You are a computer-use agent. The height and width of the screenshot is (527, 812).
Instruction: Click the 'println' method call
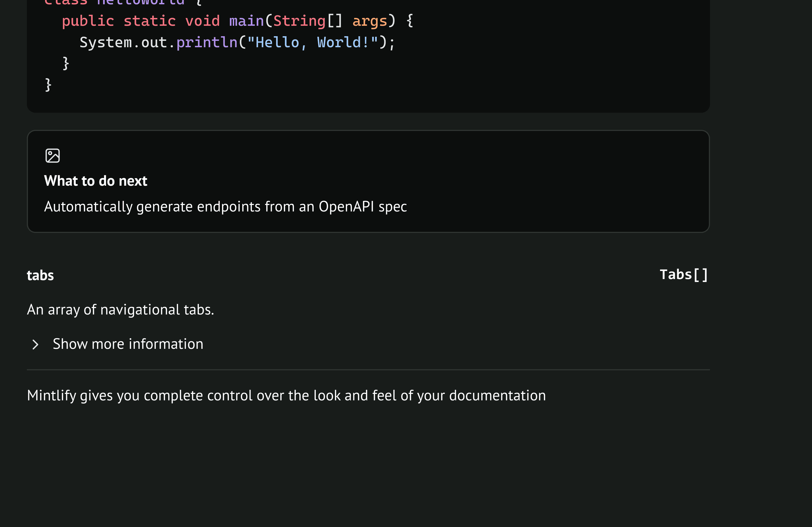coord(206,43)
